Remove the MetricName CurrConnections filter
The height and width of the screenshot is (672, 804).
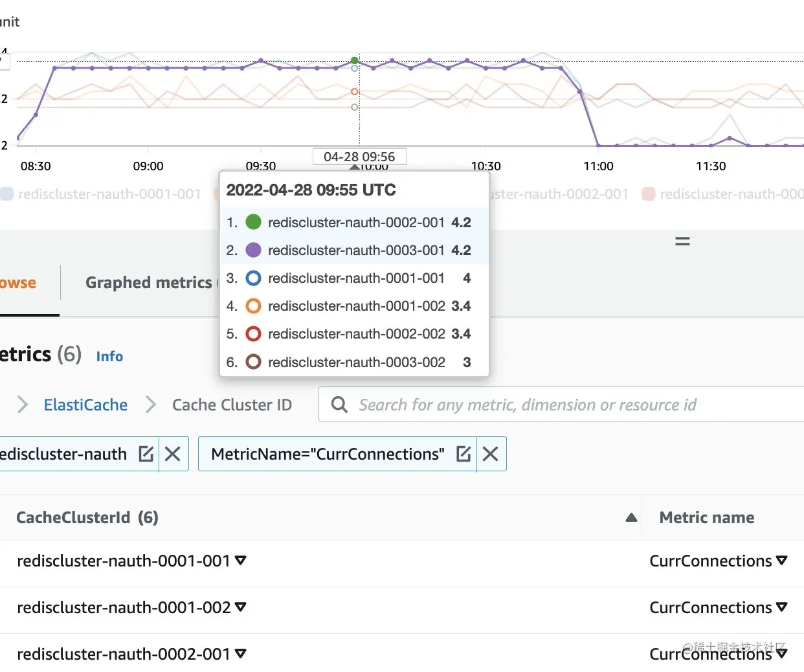click(491, 454)
